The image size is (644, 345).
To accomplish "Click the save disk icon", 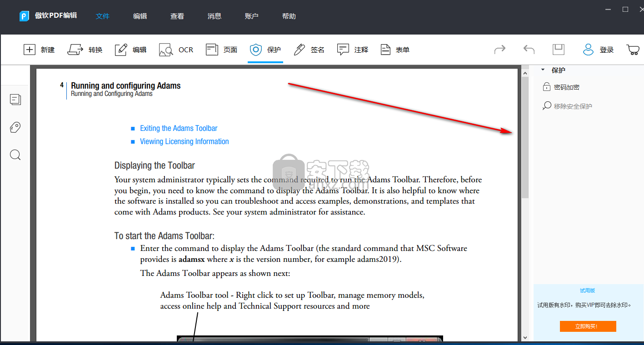I will click(x=558, y=50).
